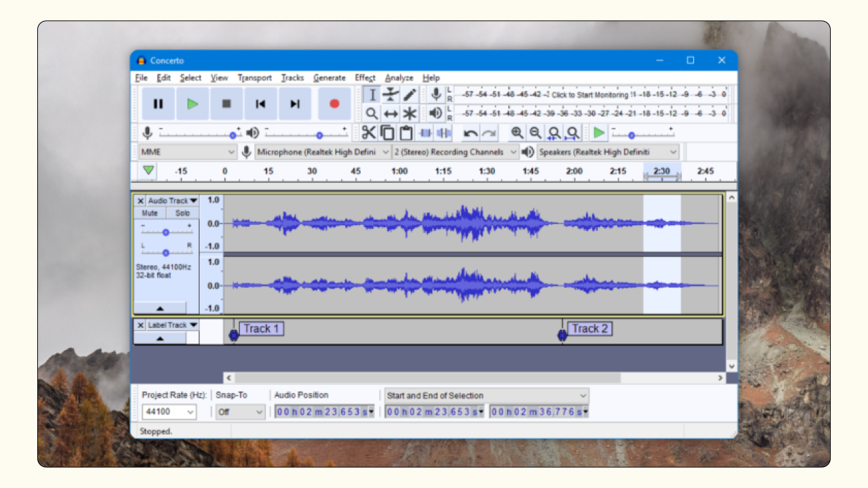Click the Undo arrow icon
The height and width of the screenshot is (488, 868).
click(x=470, y=133)
